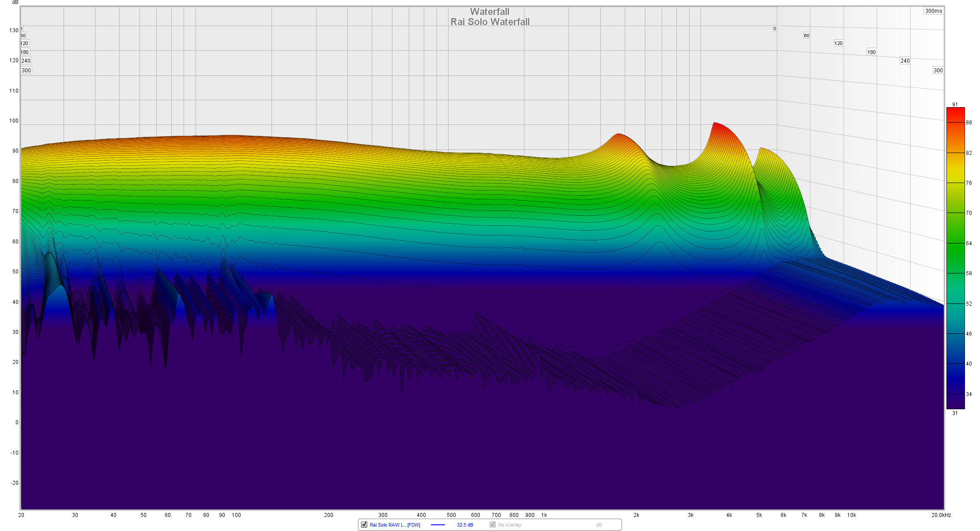Click the 91 value above colour scale
Image resolution: width=980 pixels, height=531 pixels.
955,105
